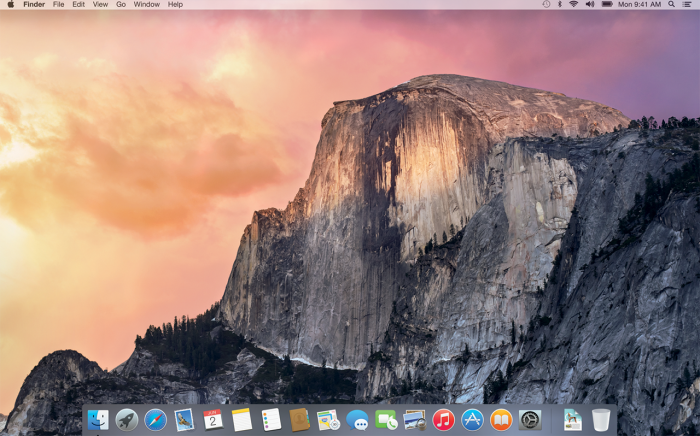Open Reminders from the Dock
700x436 pixels.
click(x=271, y=420)
